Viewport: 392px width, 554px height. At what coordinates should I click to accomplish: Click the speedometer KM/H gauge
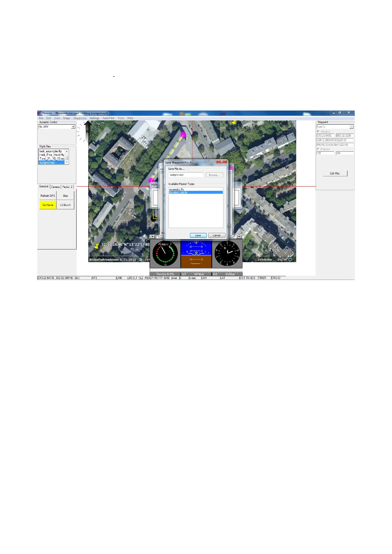165,254
